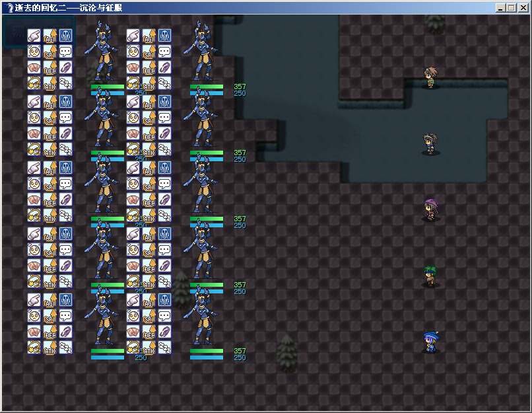Click the purple chain icon in the third row's middle grid
The image size is (532, 413).
pyautogui.click(x=165, y=200)
